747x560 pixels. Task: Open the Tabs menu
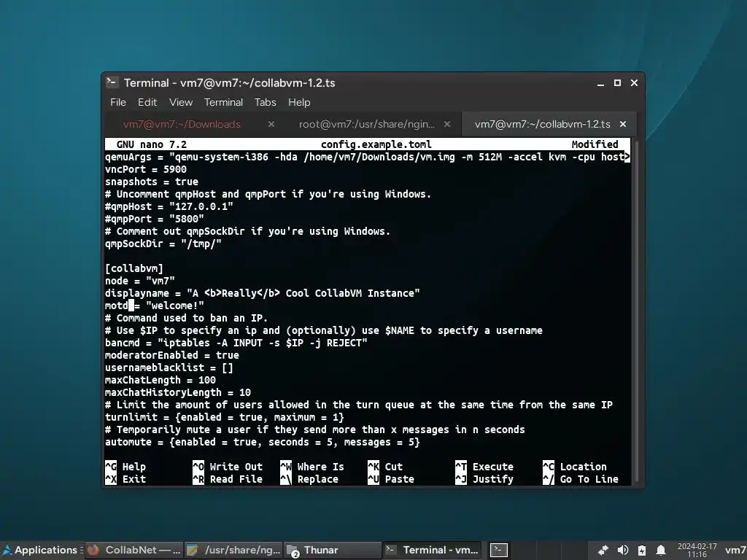265,102
